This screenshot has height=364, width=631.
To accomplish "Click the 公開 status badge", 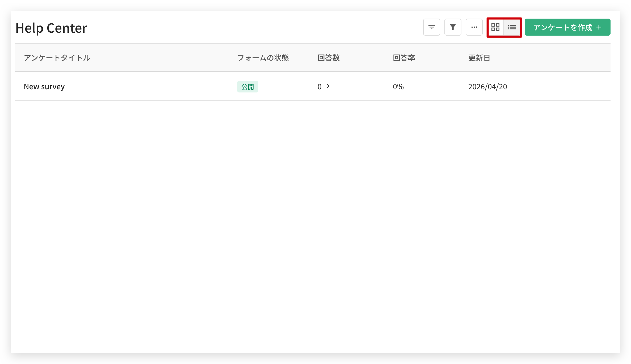I will click(x=247, y=87).
